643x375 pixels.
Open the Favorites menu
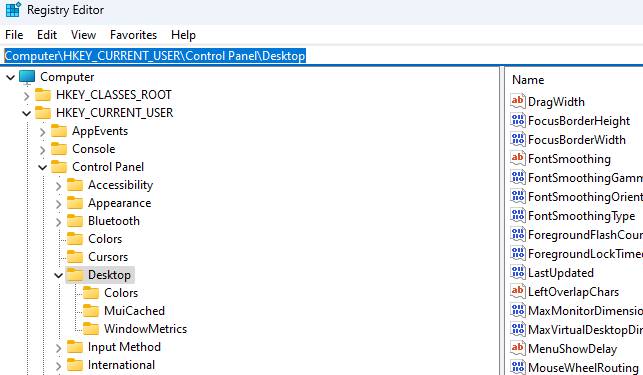point(133,35)
